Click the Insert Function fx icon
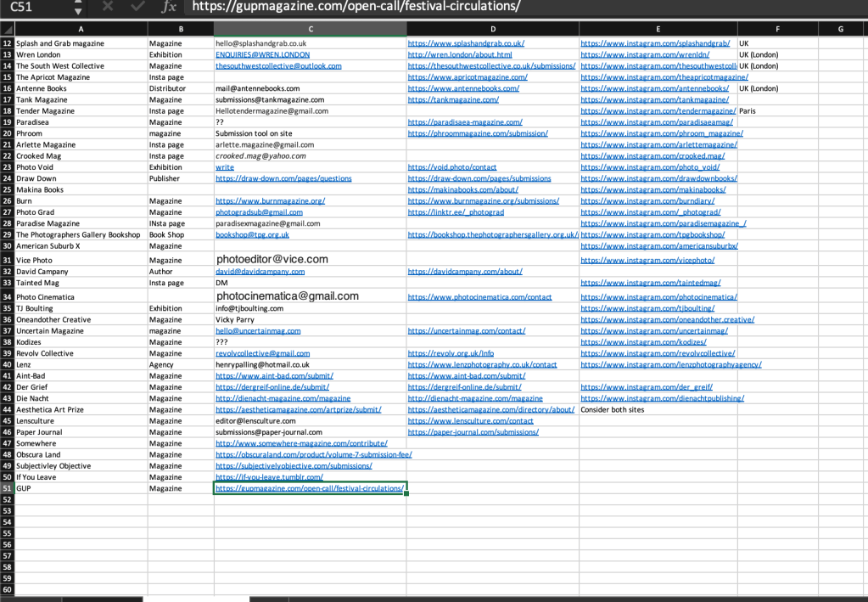 [x=169, y=8]
